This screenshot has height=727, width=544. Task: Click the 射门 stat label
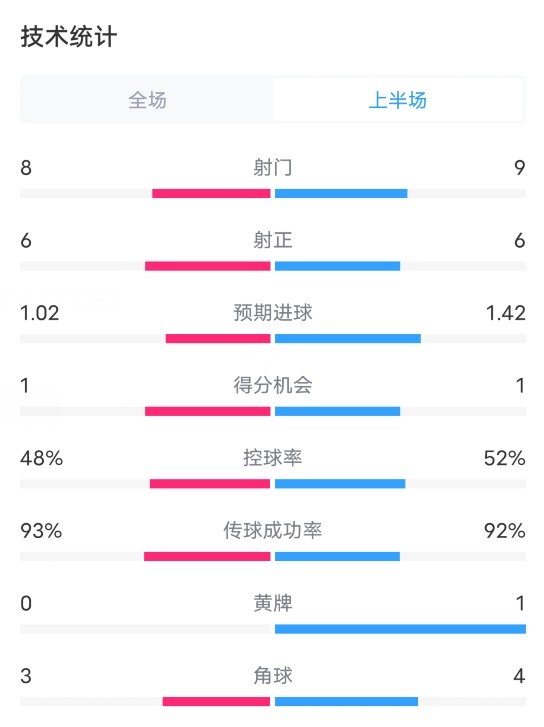pos(273,167)
